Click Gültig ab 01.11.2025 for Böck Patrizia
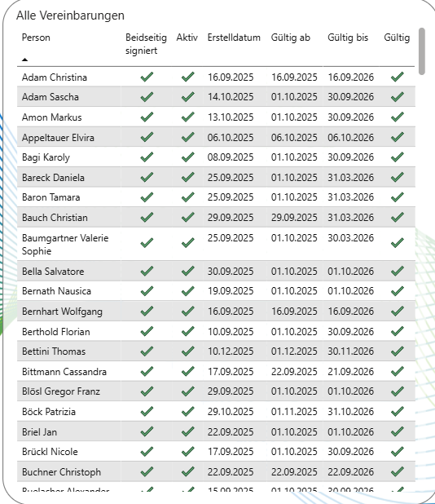 [x=294, y=411]
